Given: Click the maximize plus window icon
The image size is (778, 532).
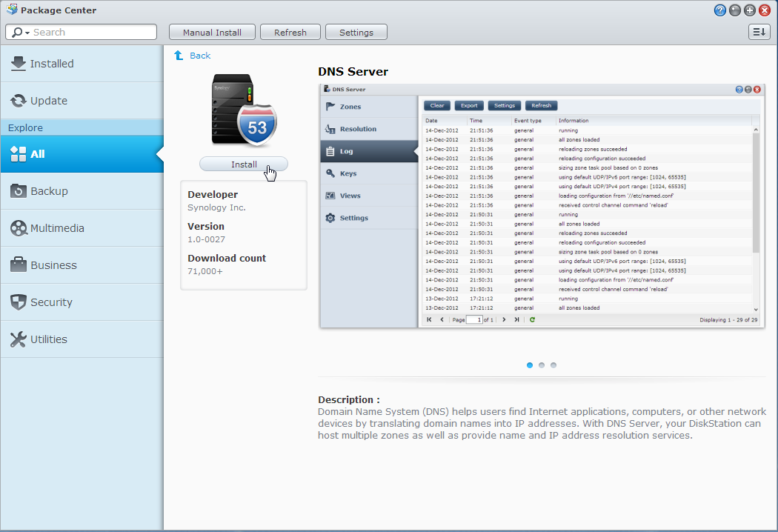Looking at the screenshot, I should click(x=750, y=10).
